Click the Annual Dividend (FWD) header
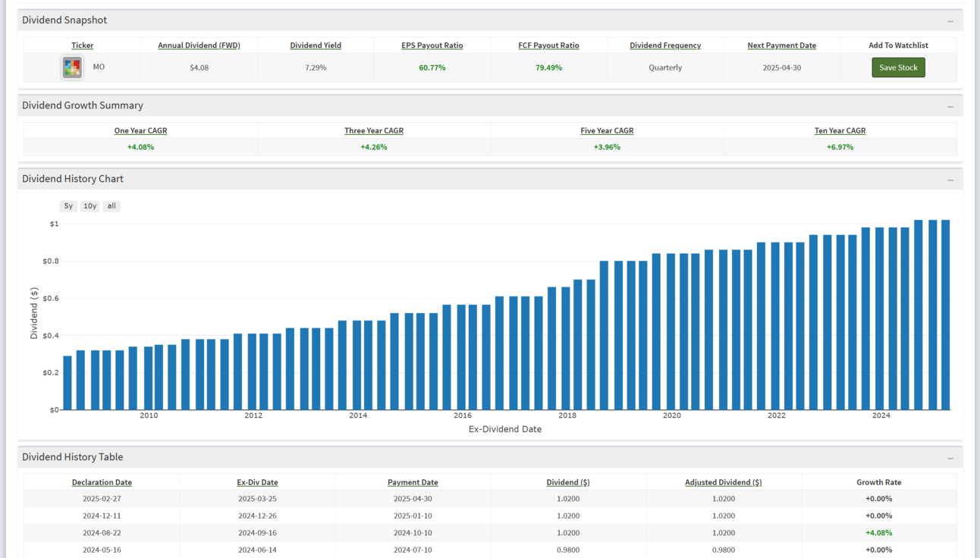This screenshot has height=558, width=980. coord(199,45)
